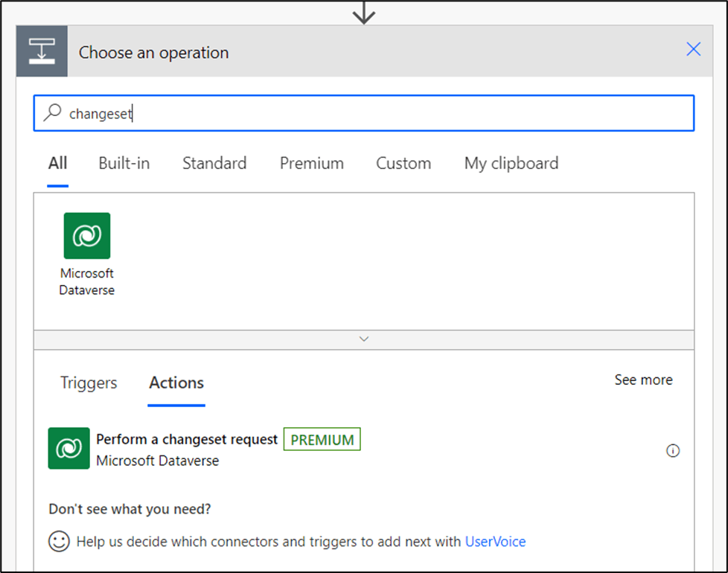Show the Custom connectors tab
This screenshot has width=728, height=573.
[403, 164]
